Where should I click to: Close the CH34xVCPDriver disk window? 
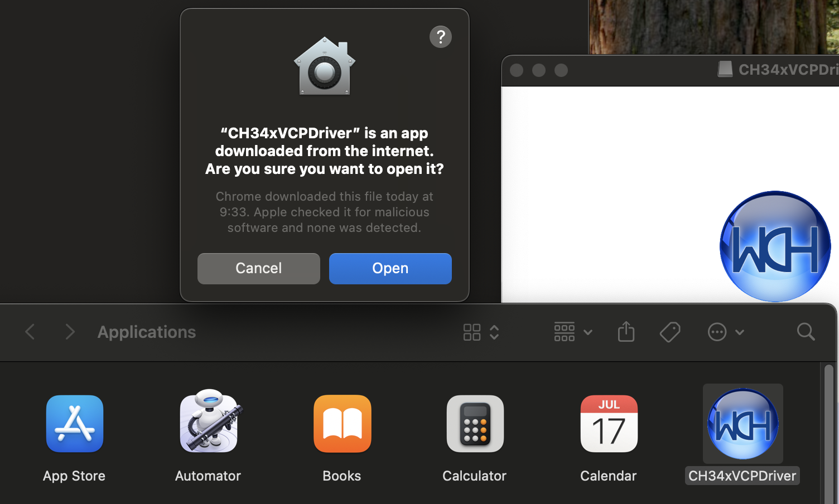517,70
